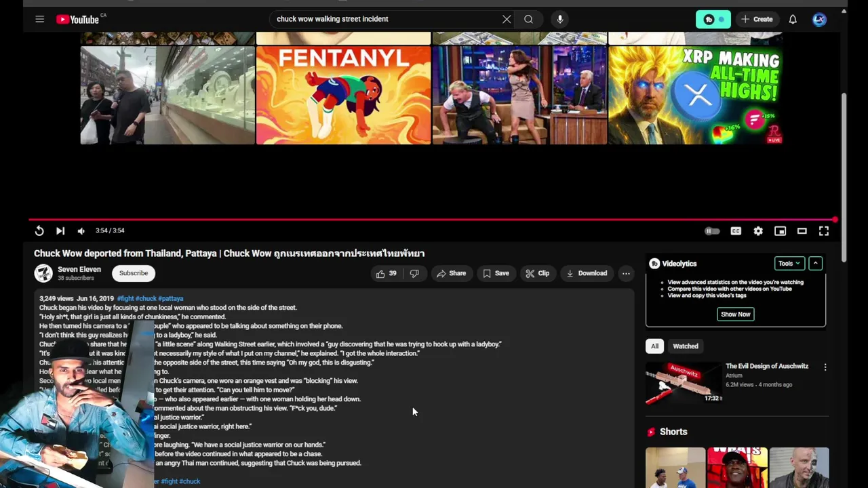Viewport: 868px width, 488px height.
Task: Skip to next video
Action: (60, 231)
